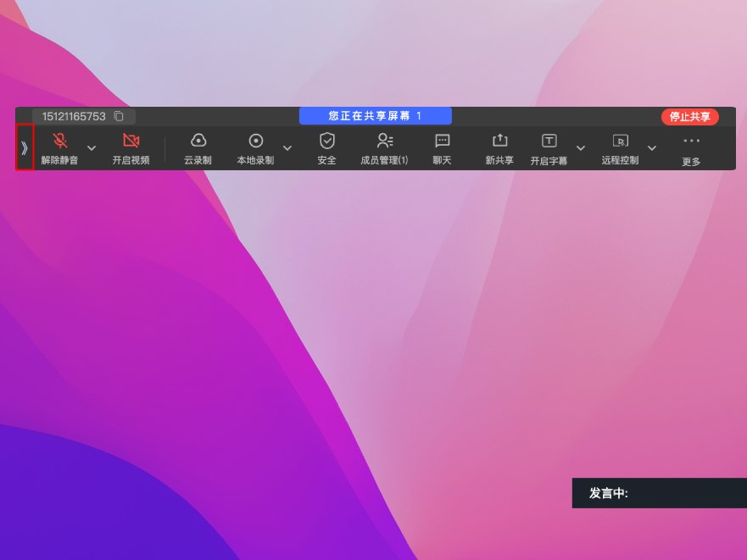
Task: Expand the 远程控制 options arrow
Action: 652,148
